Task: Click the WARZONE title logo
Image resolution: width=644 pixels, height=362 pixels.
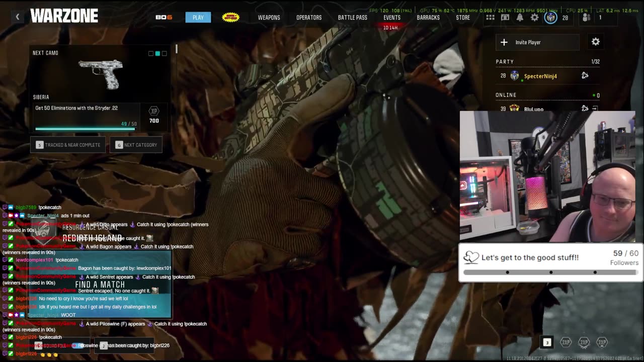Action: 64,16
